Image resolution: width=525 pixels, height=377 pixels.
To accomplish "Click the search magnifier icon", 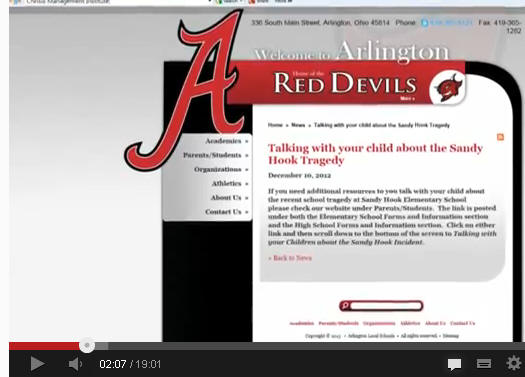I will (345, 306).
